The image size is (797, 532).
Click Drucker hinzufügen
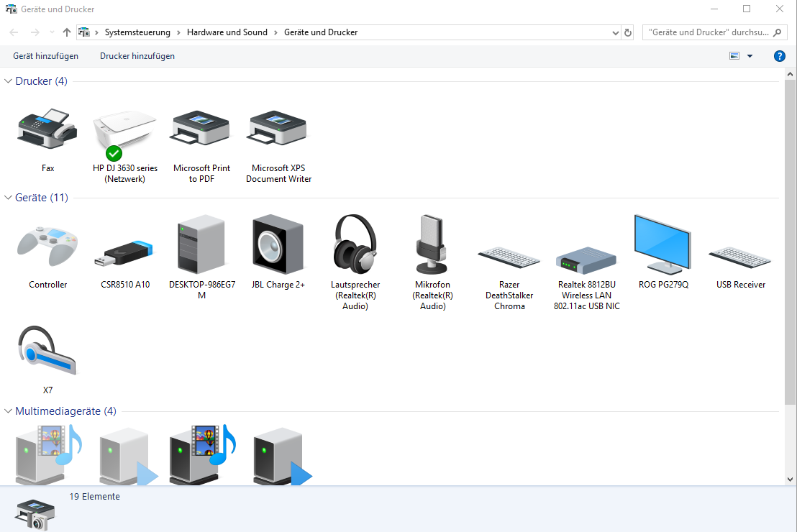pos(137,56)
